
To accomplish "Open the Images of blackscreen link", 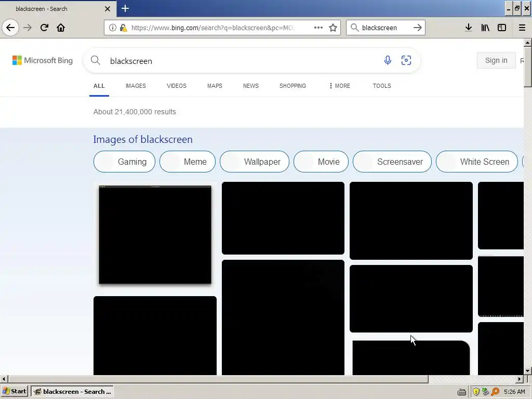I will tap(143, 139).
